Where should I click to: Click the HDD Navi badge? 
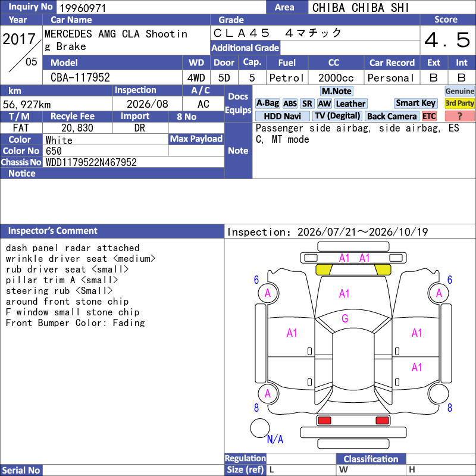coord(282,116)
